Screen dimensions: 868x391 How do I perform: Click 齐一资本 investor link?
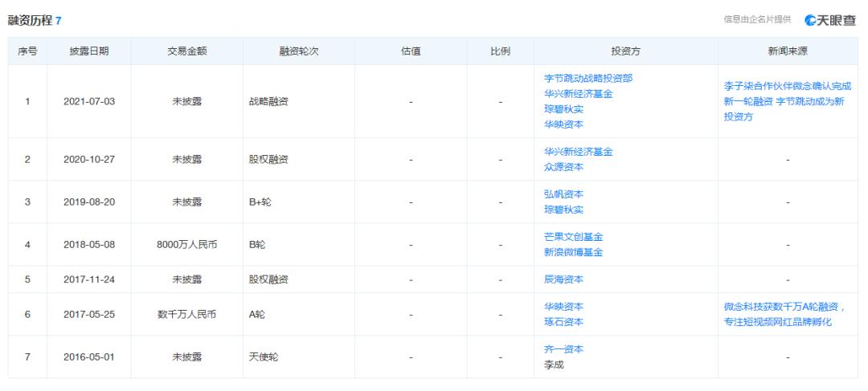tap(563, 349)
